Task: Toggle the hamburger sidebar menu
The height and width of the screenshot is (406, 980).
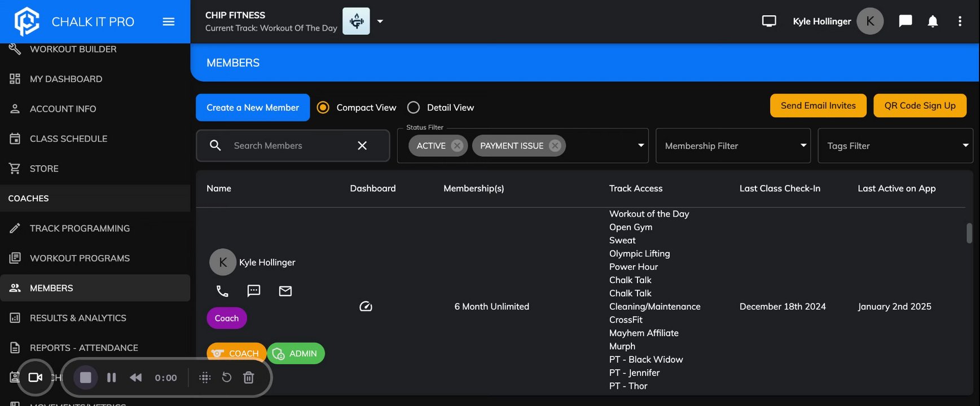Action: click(169, 21)
